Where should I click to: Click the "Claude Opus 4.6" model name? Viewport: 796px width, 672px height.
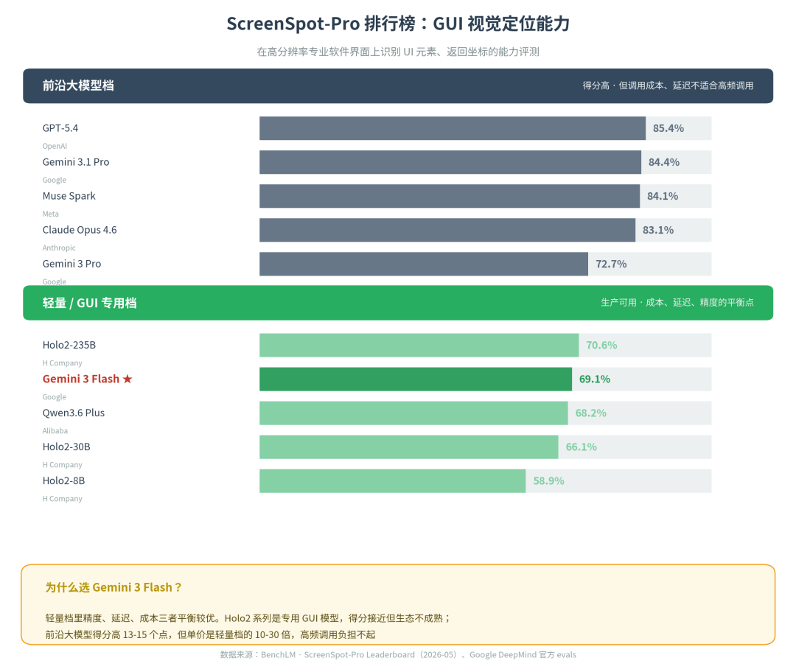tap(80, 230)
